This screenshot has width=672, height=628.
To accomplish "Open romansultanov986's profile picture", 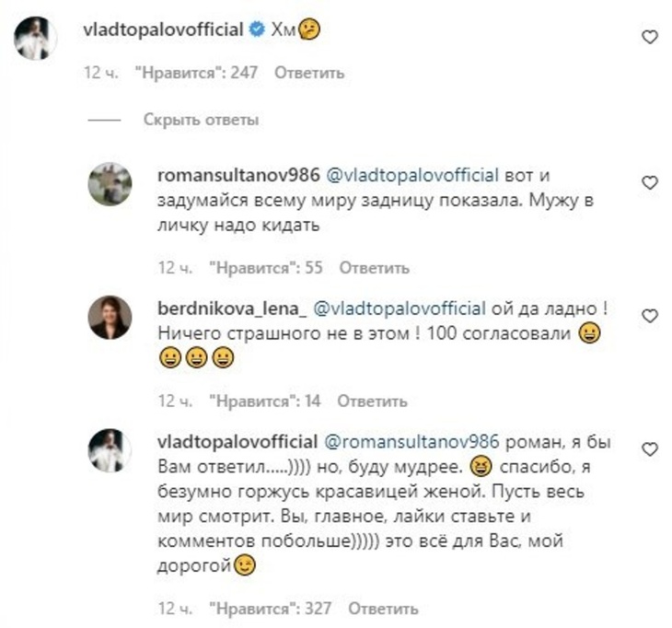I will [x=110, y=184].
